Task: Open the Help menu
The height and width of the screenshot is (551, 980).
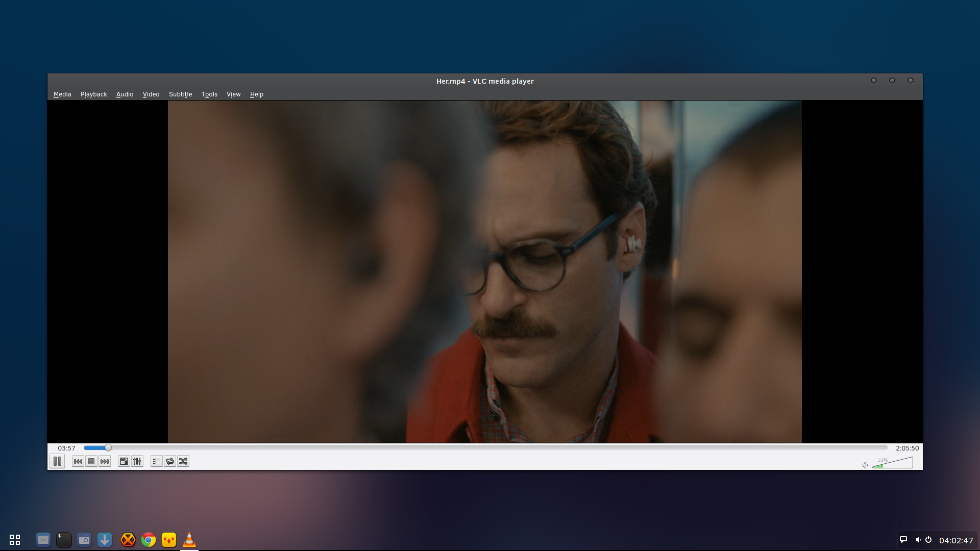Action: coord(257,94)
